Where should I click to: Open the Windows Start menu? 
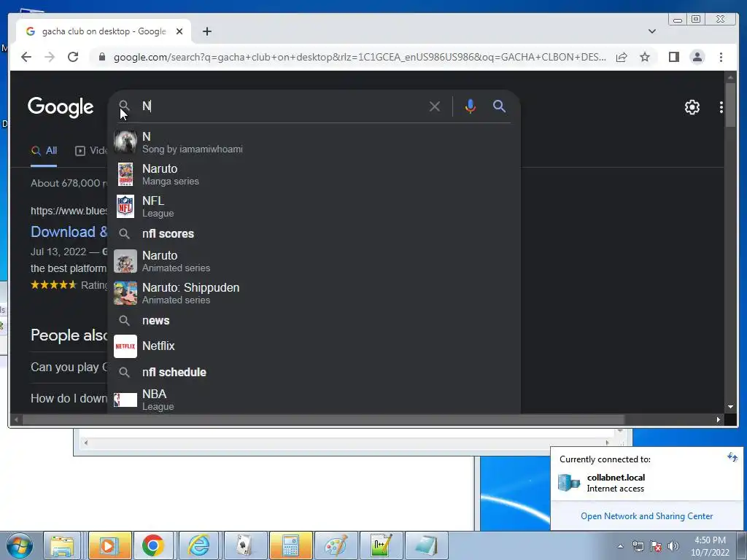pos(18,545)
